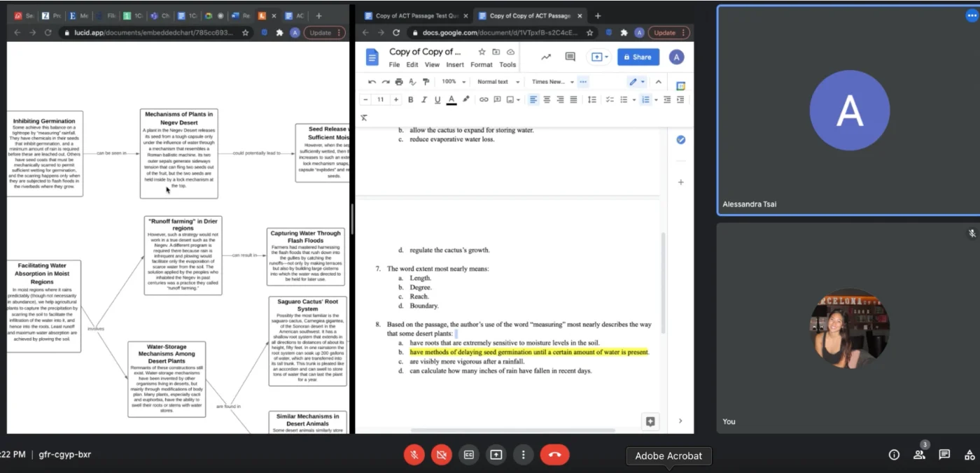Collapse the Docs menus with the up chevron
This screenshot has width=980, height=473.
[658, 82]
